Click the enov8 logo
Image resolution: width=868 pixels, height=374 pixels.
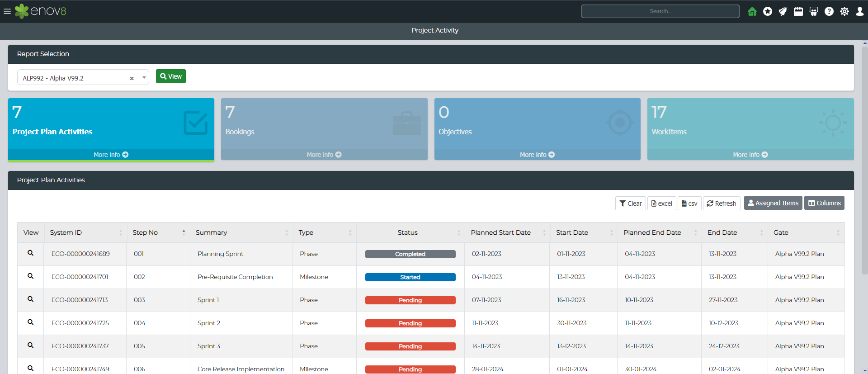click(41, 11)
